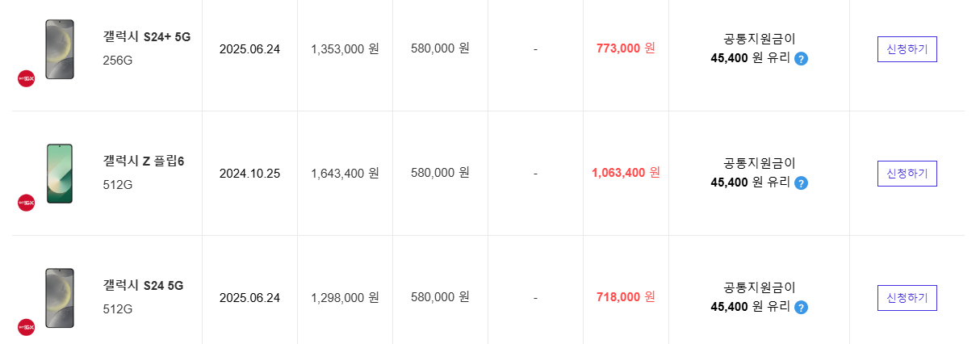Open the 갤럭시 S24+ 5G product name
The image size is (980, 344).
pyautogui.click(x=147, y=36)
